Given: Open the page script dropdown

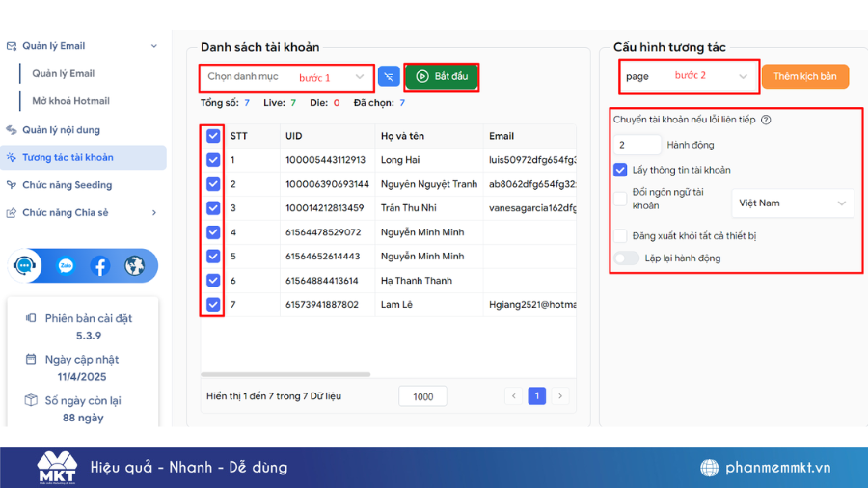Looking at the screenshot, I should (688, 76).
